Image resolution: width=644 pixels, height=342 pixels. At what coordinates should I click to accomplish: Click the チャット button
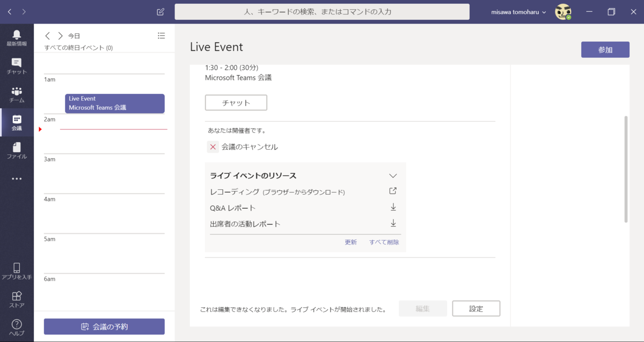236,103
